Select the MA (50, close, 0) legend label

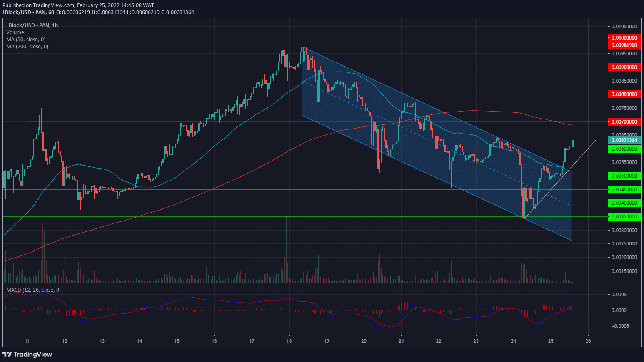point(26,39)
